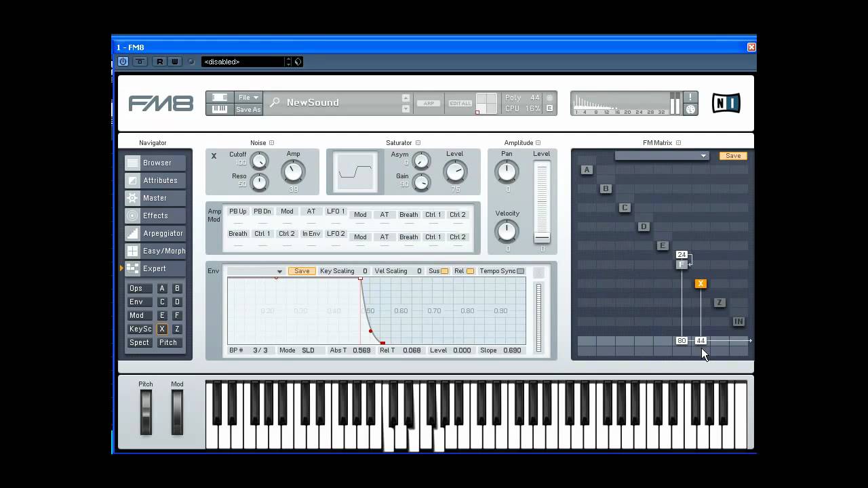Toggle the Tempo Sync switch
868x488 pixels.
click(521, 271)
